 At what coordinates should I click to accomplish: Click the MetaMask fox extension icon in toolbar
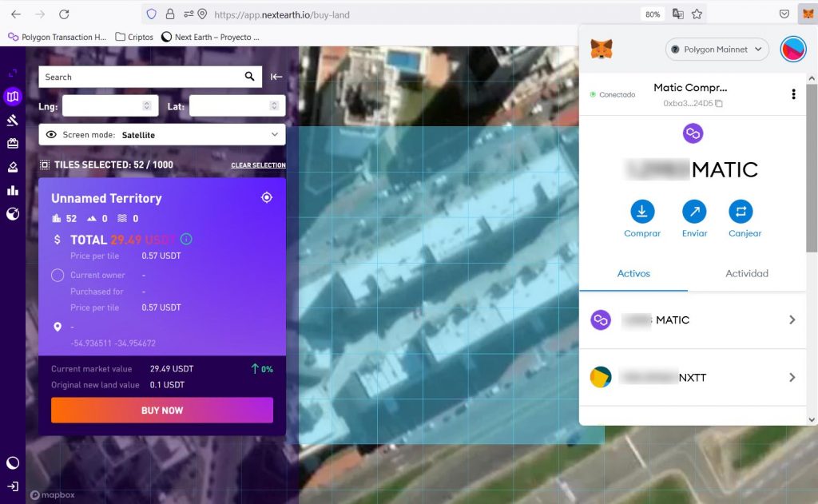click(x=808, y=14)
